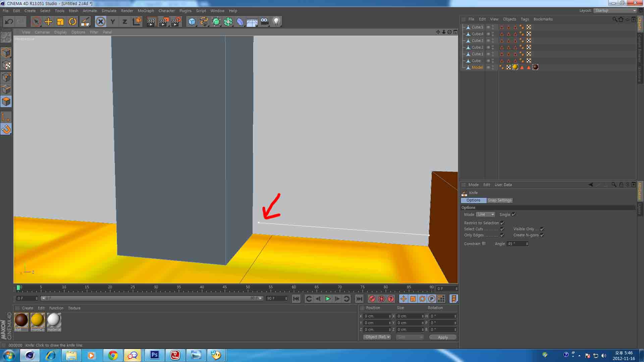Image resolution: width=644 pixels, height=362 pixels.
Task: Switch to Snap Settings tab
Action: [x=498, y=200]
